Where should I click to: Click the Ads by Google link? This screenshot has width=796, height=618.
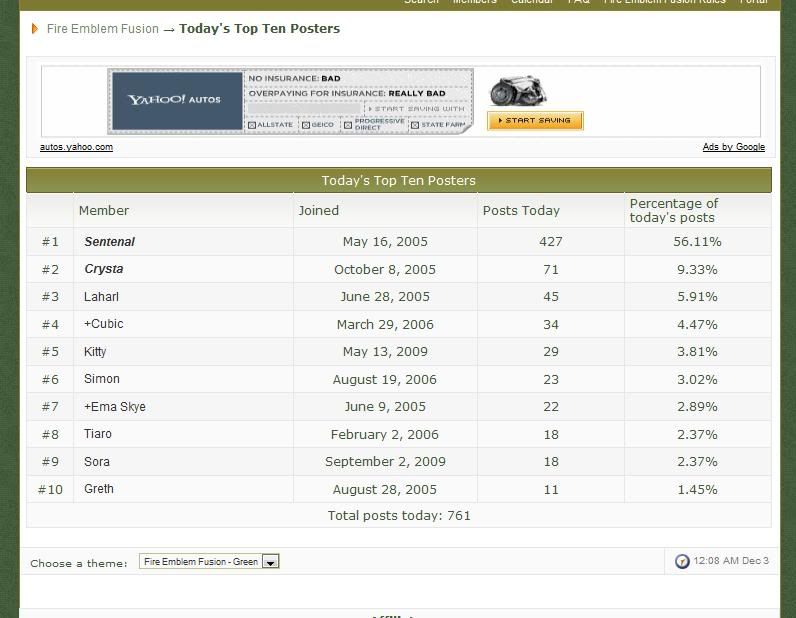(733, 147)
